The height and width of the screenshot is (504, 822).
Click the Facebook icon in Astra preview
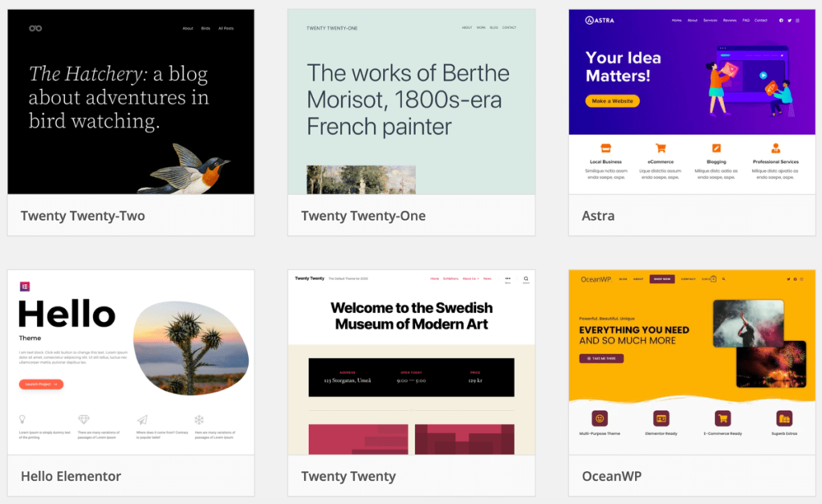click(781, 20)
